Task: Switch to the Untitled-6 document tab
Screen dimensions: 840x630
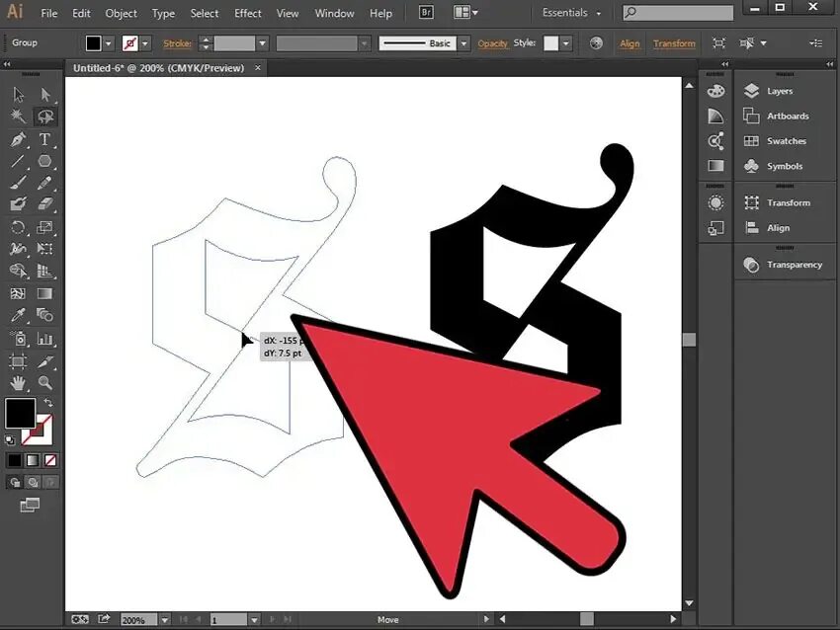Action: coord(158,68)
